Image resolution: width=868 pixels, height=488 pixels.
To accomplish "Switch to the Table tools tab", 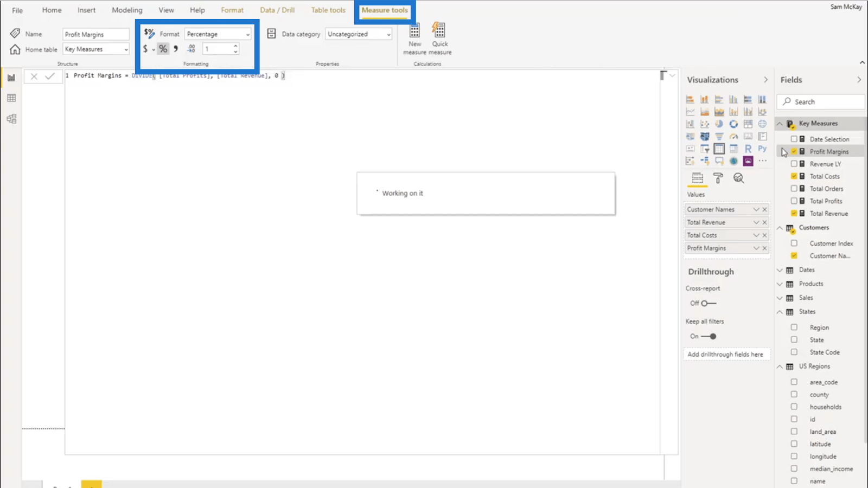I will point(328,10).
